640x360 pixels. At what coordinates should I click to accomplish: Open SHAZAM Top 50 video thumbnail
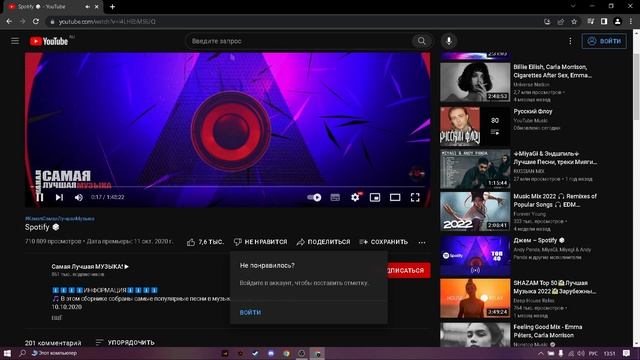pyautogui.click(x=475, y=298)
